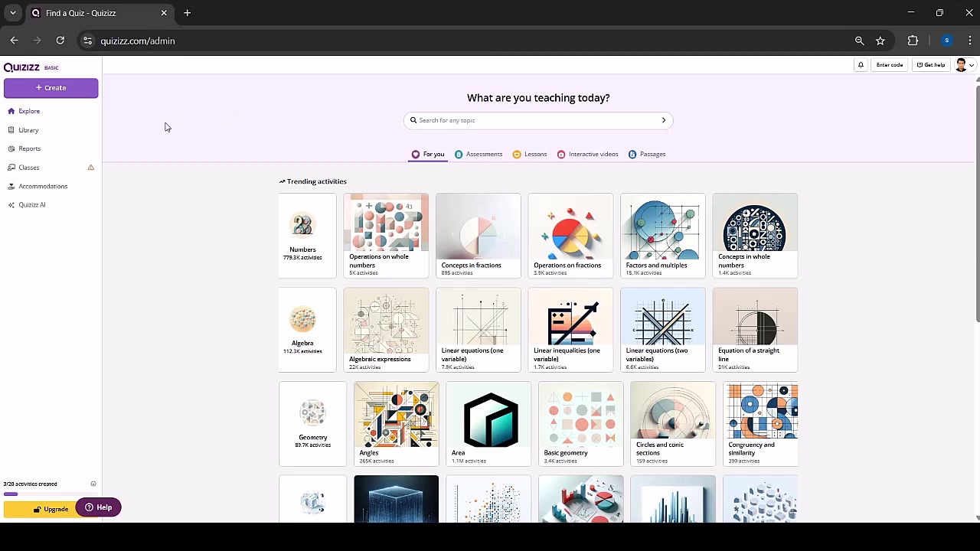Open the Numbers category card
This screenshot has height=551, width=980.
307,236
